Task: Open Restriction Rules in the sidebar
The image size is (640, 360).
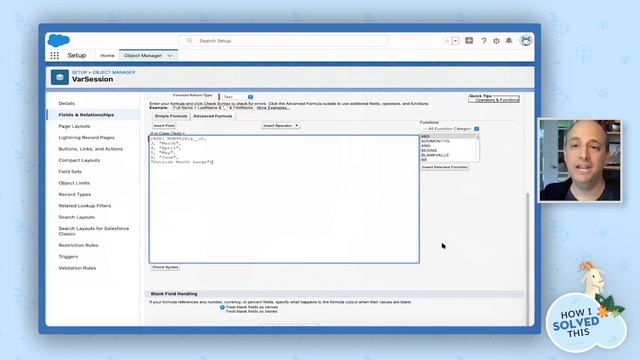Action: pos(78,246)
